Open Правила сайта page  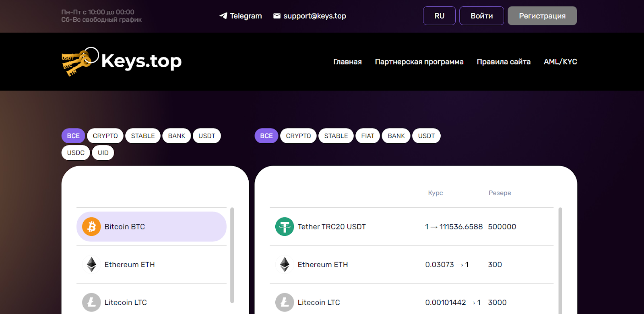point(504,62)
